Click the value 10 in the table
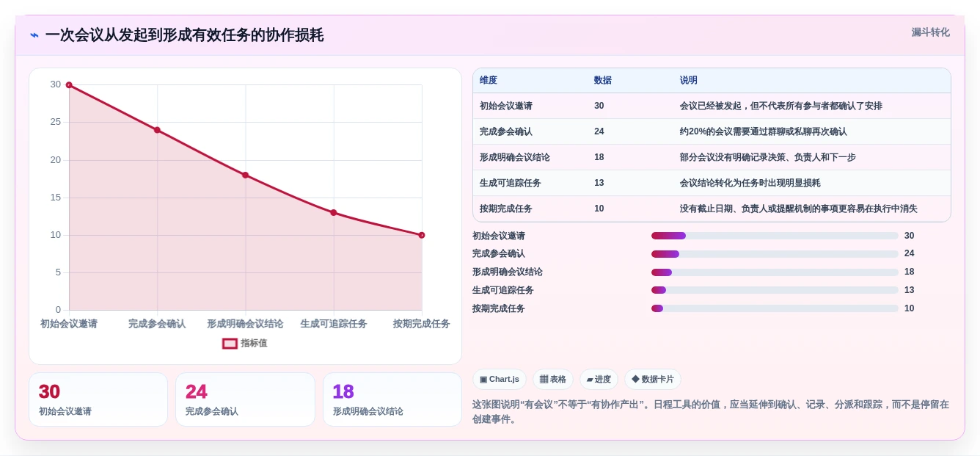 point(599,209)
